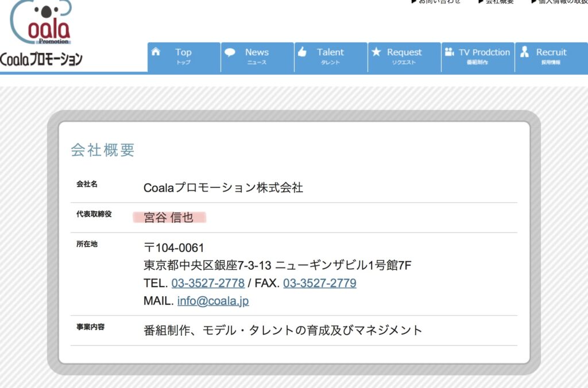Image resolution: width=588 pixels, height=388 pixels.
Task: Click the group icon for TV Prodction
Action: [x=449, y=52]
